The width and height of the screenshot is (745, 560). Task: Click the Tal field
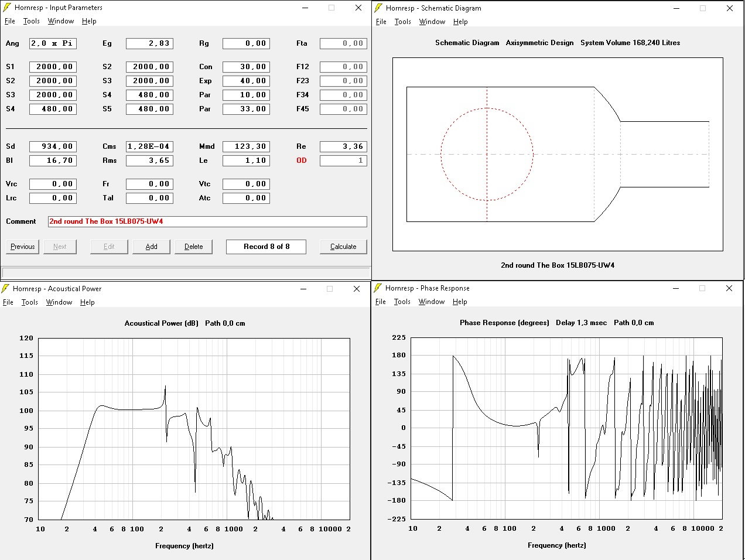click(149, 198)
